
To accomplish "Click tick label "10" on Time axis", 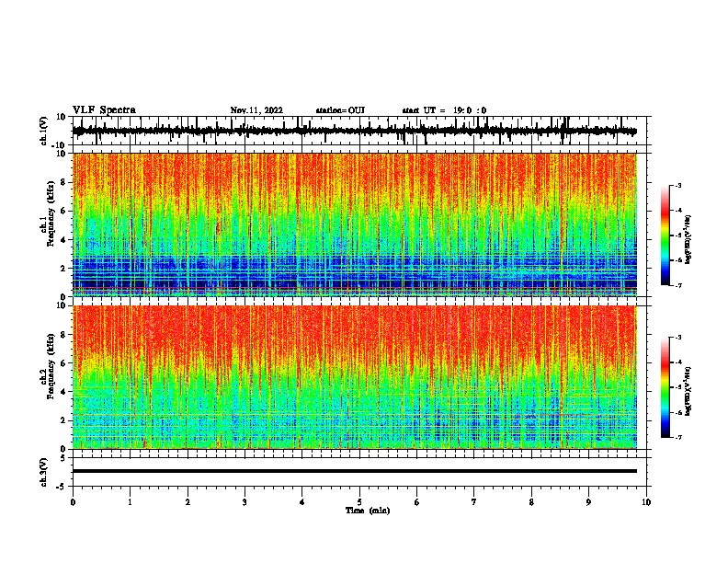I will click(646, 502).
